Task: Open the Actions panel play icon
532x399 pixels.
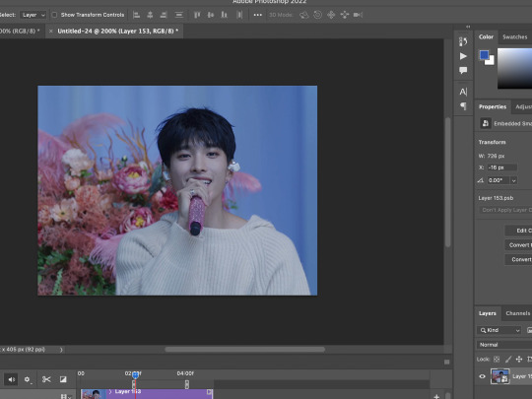Action: [x=463, y=56]
